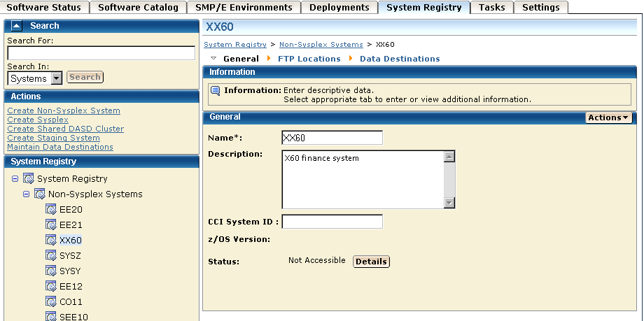
Task: Click the EE20 system icon in tree
Action: pyautogui.click(x=50, y=209)
